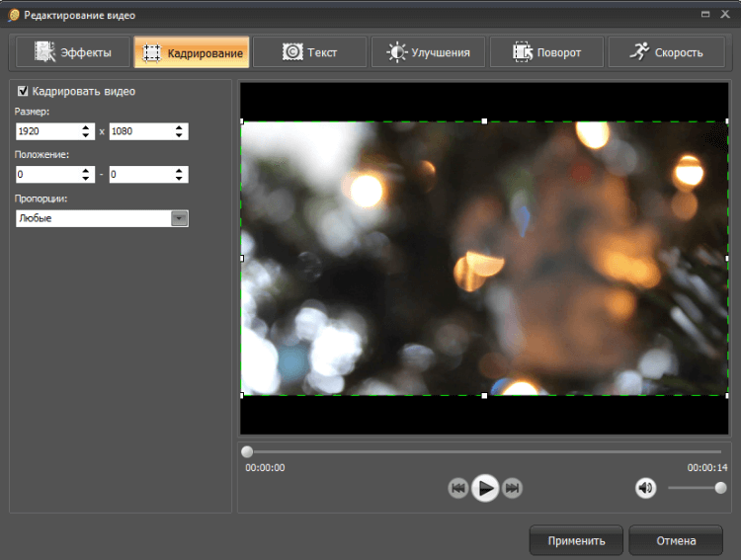Click the top-right corner crop handle
The image size is (741, 560).
pos(727,121)
